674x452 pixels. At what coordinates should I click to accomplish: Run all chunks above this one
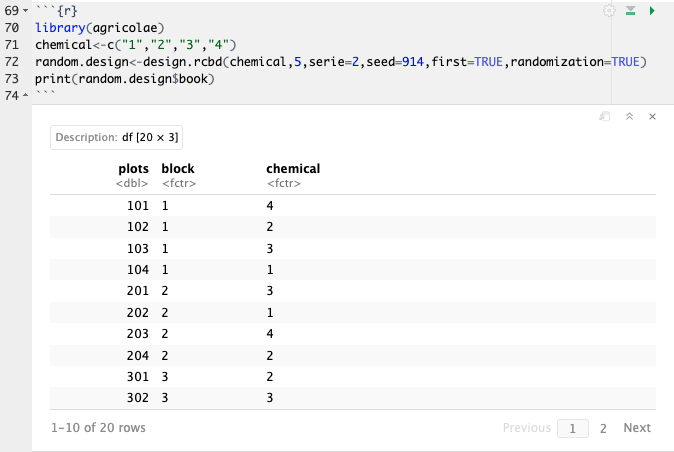(x=631, y=10)
